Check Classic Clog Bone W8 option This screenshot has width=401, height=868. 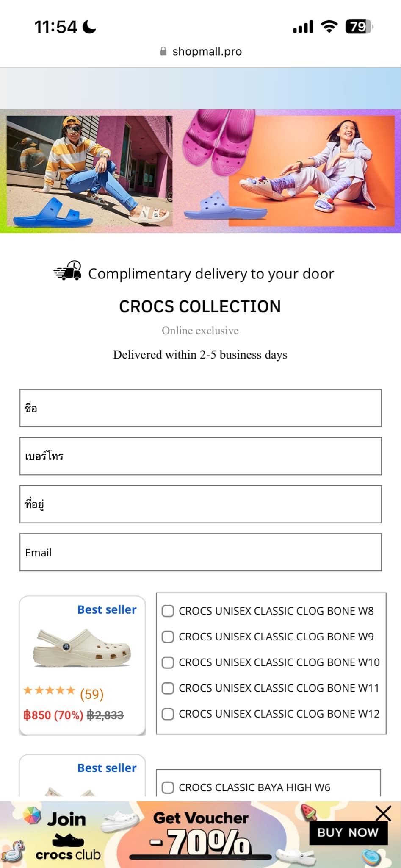click(168, 611)
